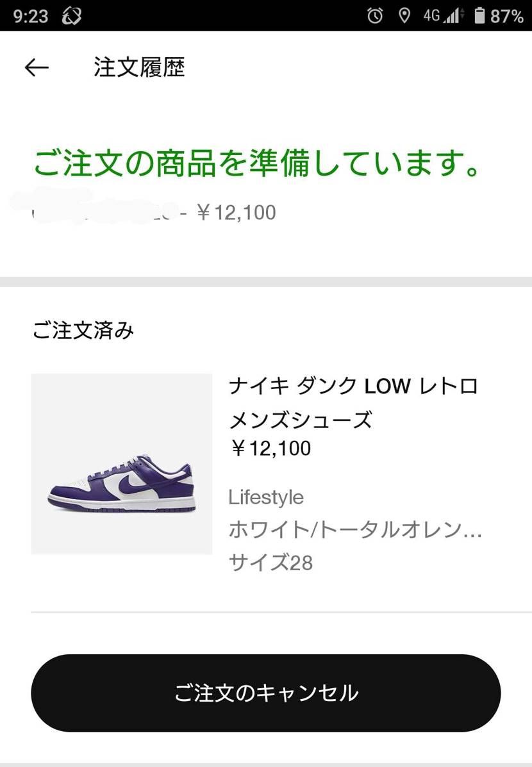This screenshot has width=532, height=767.
Task: Select the Lifestyle category label
Action: [x=266, y=497]
